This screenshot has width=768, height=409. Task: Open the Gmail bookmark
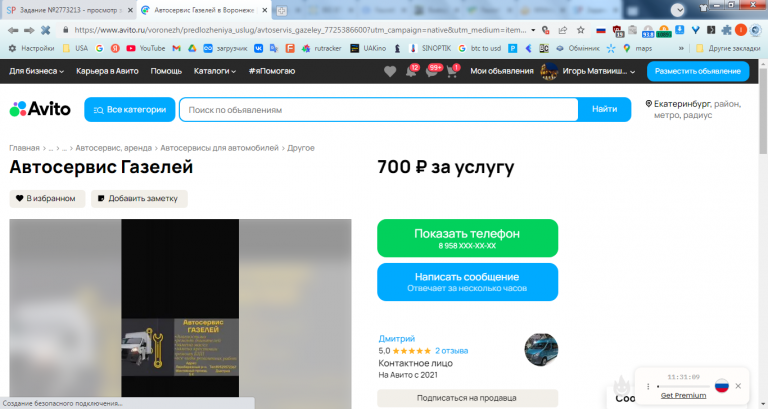pos(176,48)
